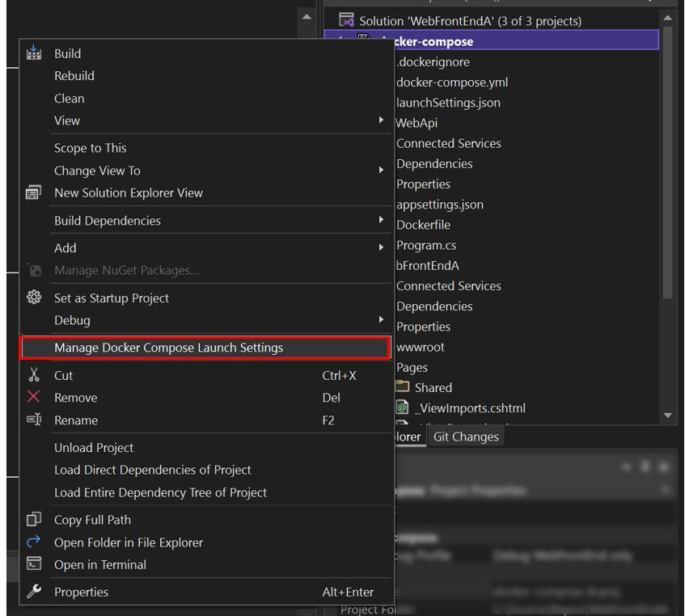685x616 pixels.
Task: Click the Open in Terminal icon
Action: tap(34, 564)
